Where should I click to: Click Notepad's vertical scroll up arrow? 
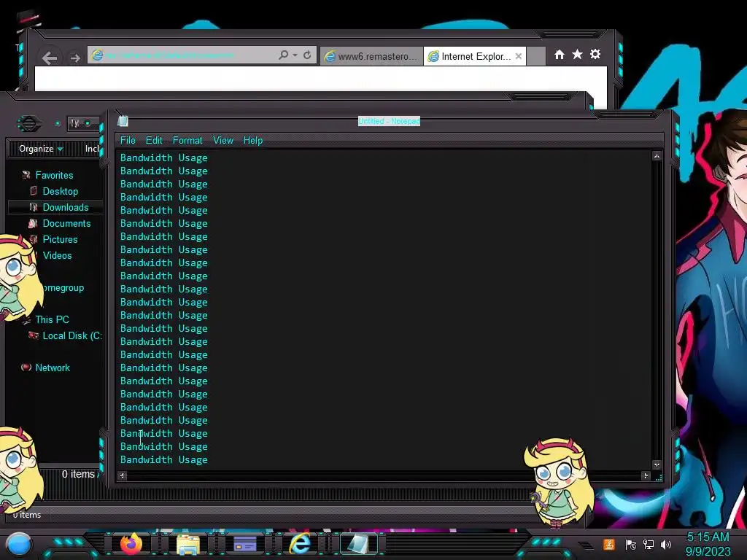tap(657, 156)
